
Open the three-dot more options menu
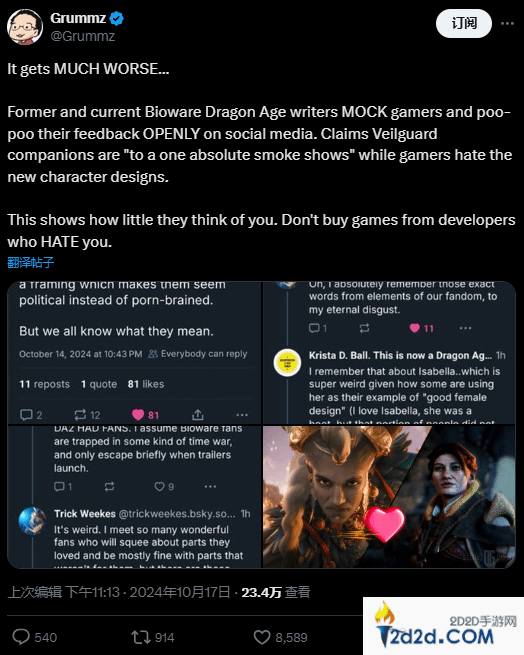507,23
